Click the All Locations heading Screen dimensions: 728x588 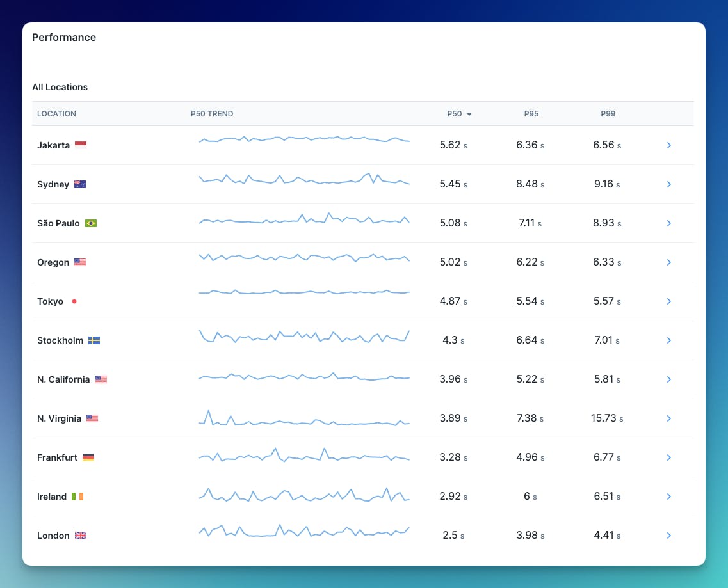coord(60,87)
